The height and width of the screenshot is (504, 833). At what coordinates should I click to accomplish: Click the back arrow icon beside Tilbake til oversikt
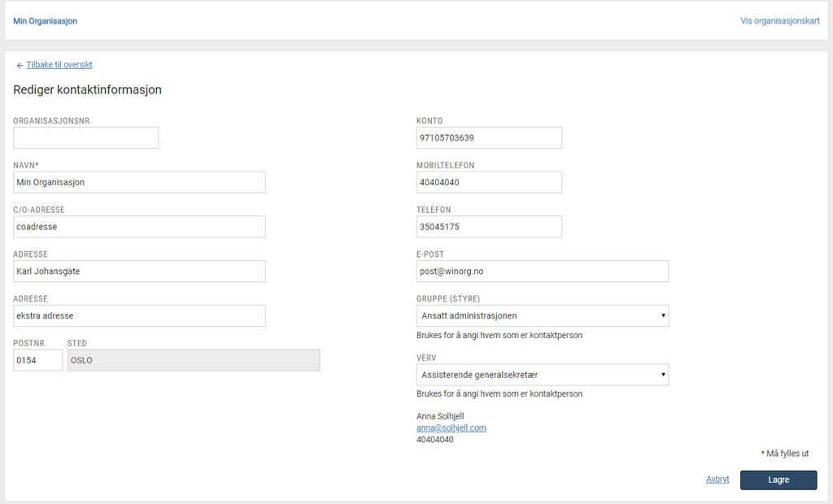coord(20,65)
